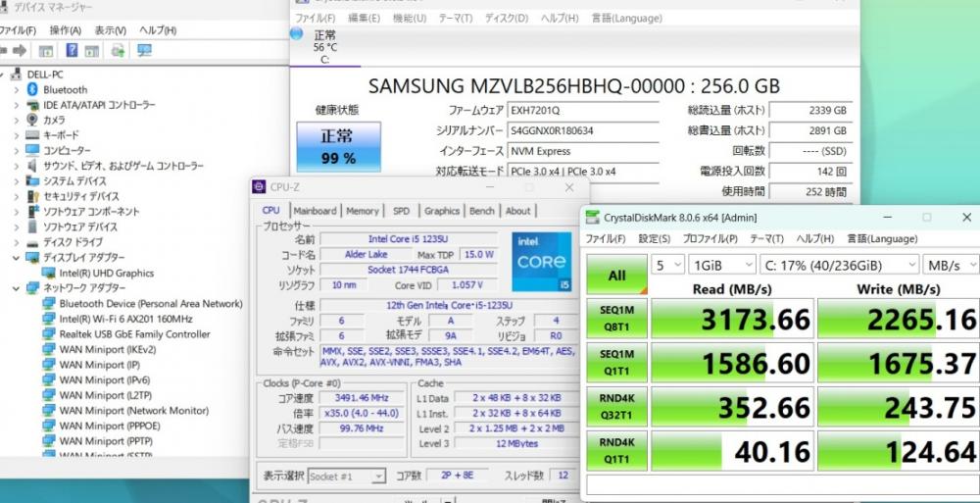Open the Socket #1 selection dropdown
Image resolution: width=980 pixels, height=503 pixels.
pos(346,477)
